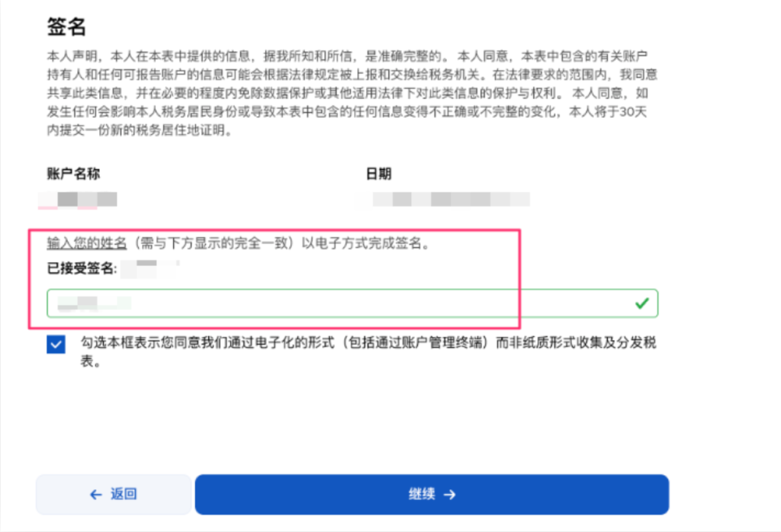
Task: Focus the signature name input field
Action: click(352, 303)
